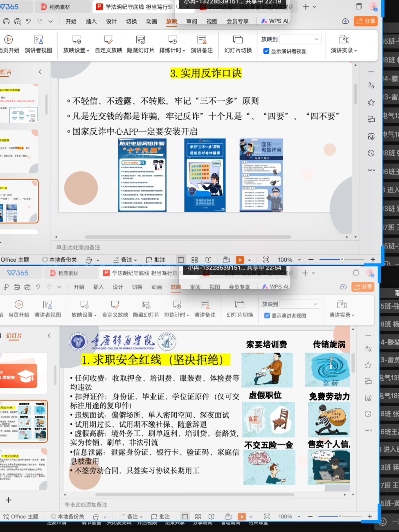Click 当页开始 in lower window ribbon
The width and height of the screenshot is (399, 532).
click(19, 309)
